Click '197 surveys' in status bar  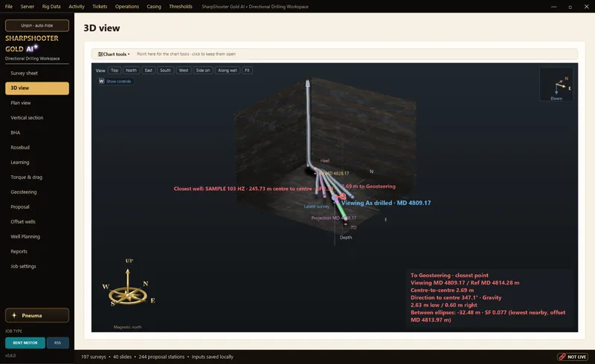click(94, 357)
